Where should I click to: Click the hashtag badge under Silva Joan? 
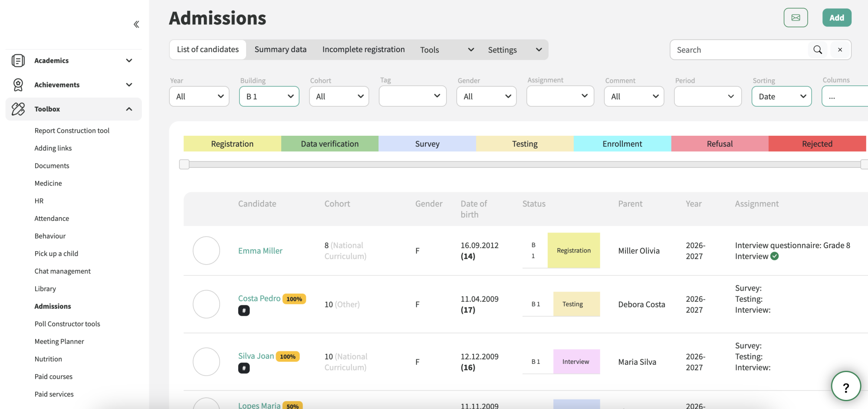click(x=244, y=368)
